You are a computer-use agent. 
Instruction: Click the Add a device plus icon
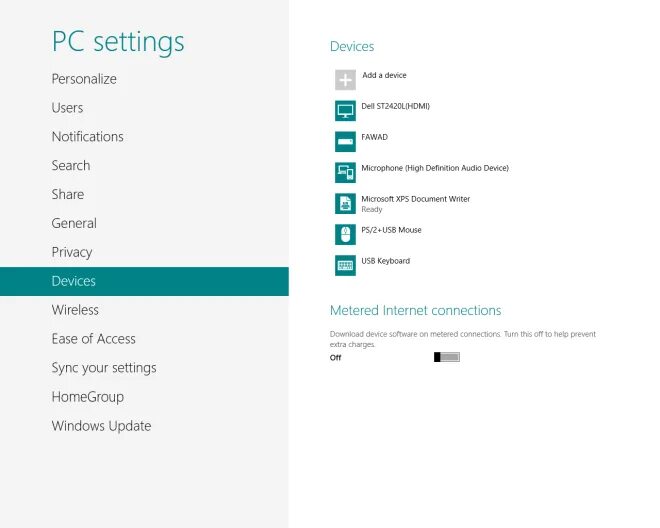345,80
